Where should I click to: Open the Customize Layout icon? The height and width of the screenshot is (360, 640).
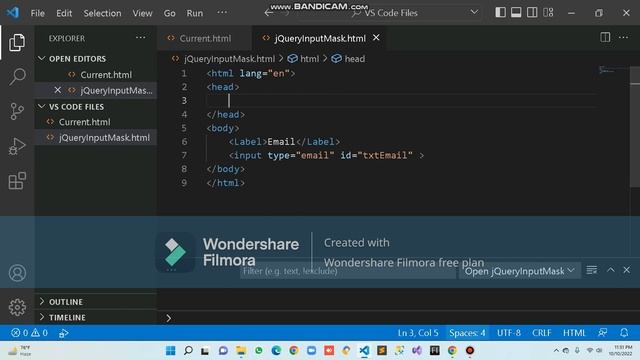click(548, 13)
